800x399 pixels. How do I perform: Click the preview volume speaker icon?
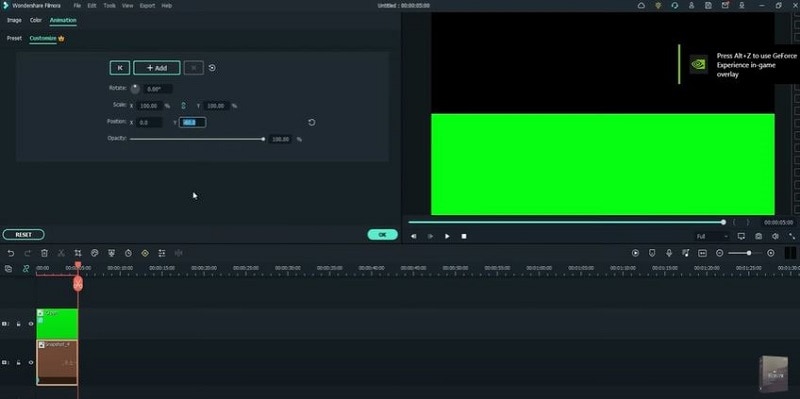776,236
